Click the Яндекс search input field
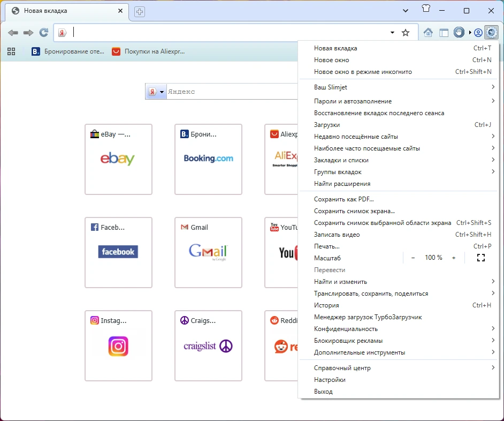Image resolution: width=504 pixels, height=421 pixels. tap(232, 92)
